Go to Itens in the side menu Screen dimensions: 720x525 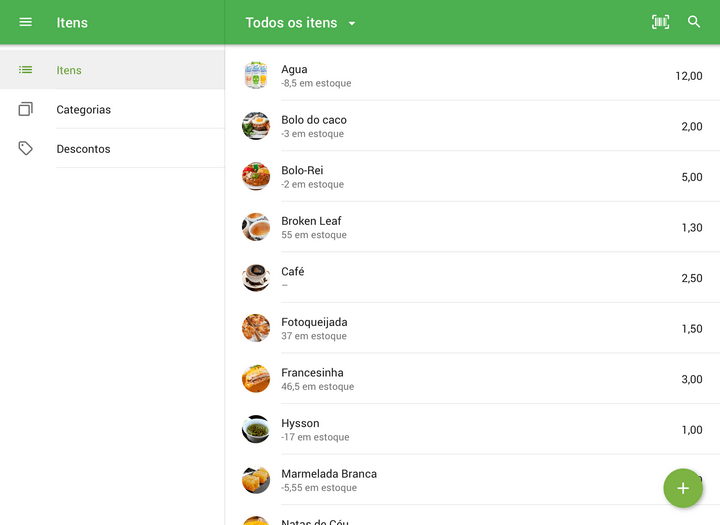(70, 71)
